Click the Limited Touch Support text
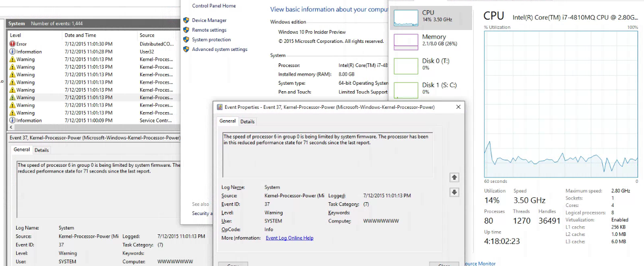This screenshot has height=266, width=644. click(x=363, y=92)
